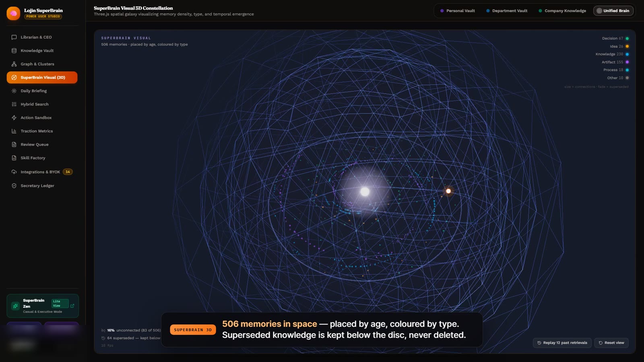644x362 pixels.
Task: Go to Knowledge Vault page
Action: click(x=42, y=51)
